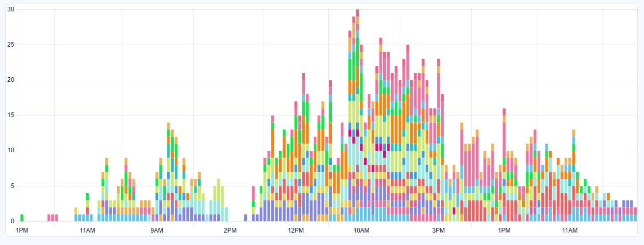This screenshot has width=644, height=245.
Task: Select the 12PM time axis label
Action: click(296, 230)
